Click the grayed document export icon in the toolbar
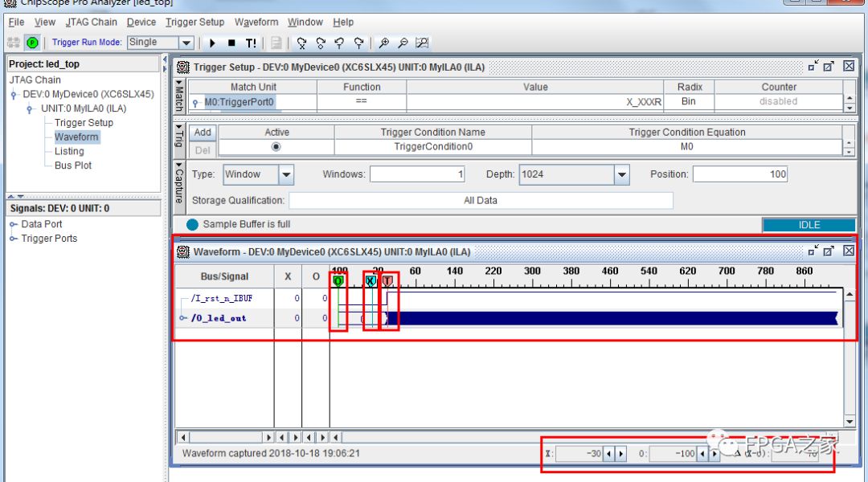This screenshot has height=482, width=868. click(276, 43)
